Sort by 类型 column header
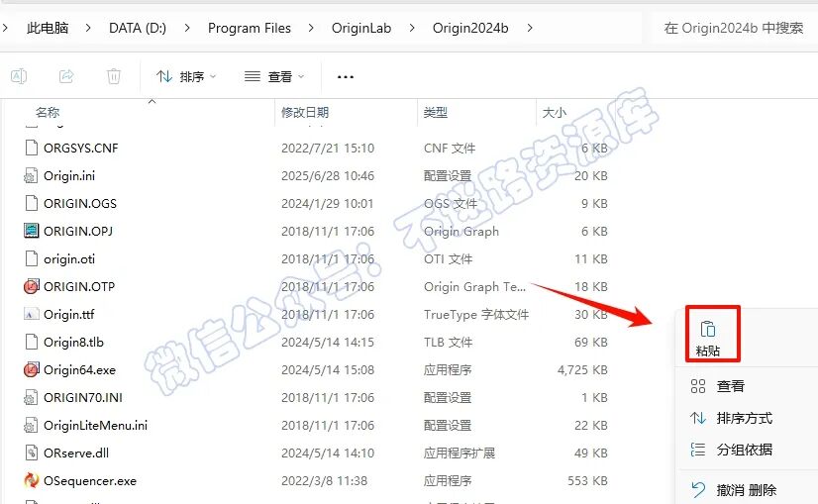Screen dimensions: 818x504 tap(436, 112)
